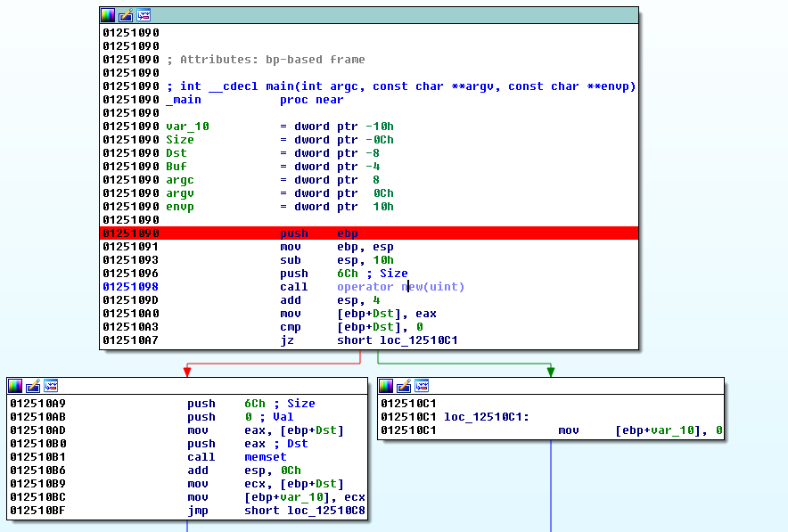Click the blue address 01251098

click(x=130, y=287)
